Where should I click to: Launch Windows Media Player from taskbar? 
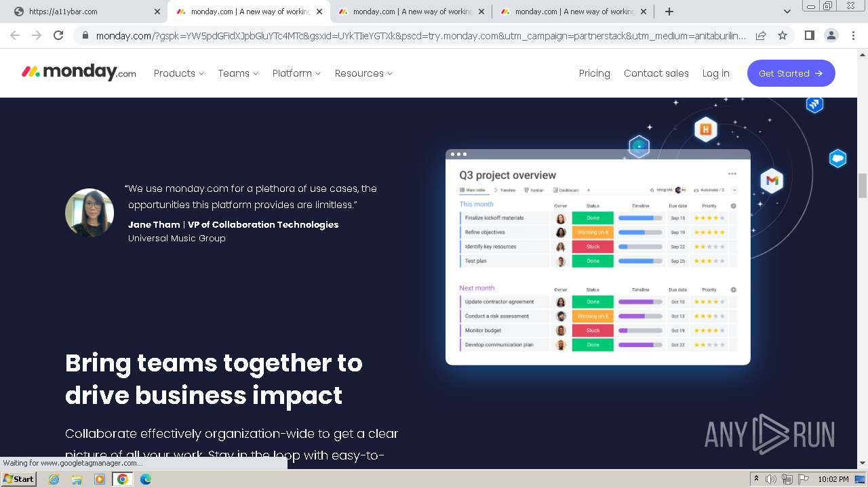[100, 479]
